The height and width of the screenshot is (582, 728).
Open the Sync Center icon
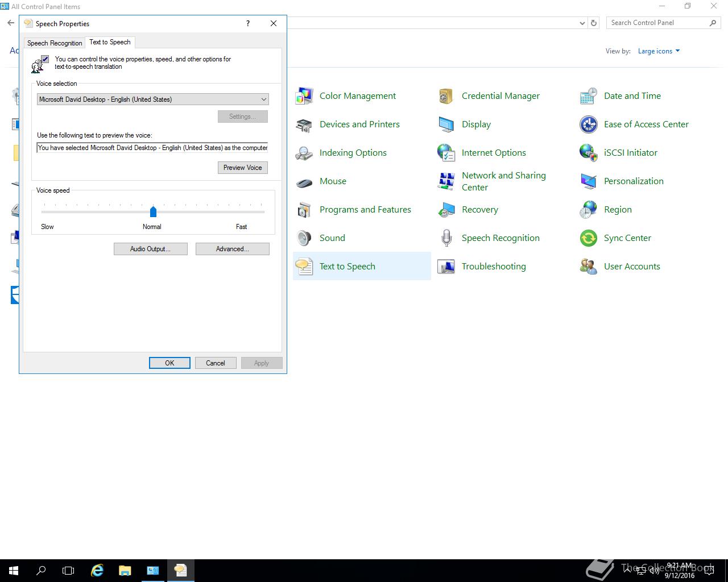(589, 238)
